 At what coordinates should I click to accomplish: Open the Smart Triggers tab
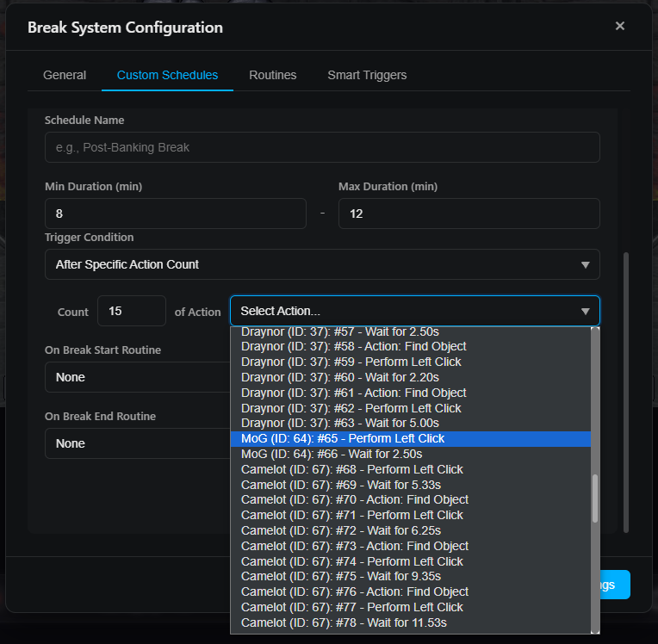[x=367, y=75]
